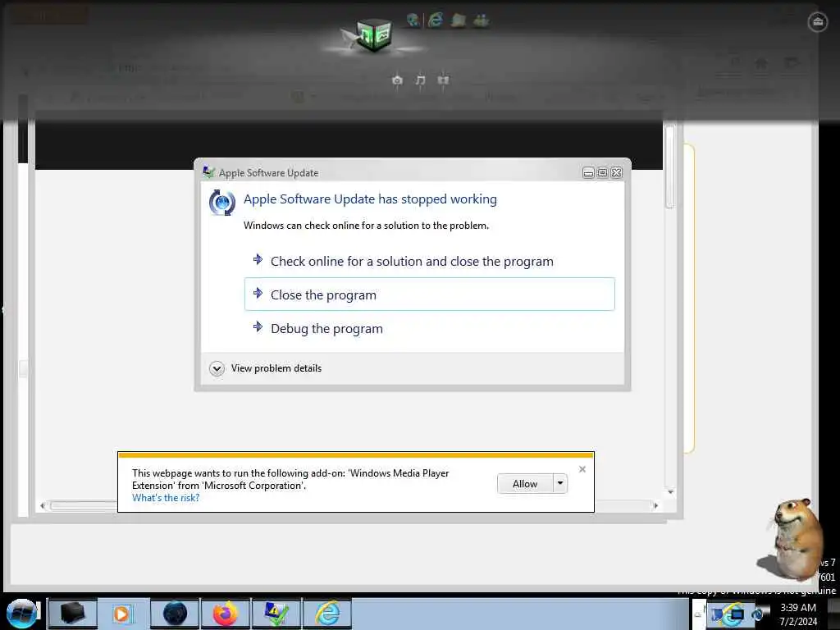Screen dimensions: 840x630
Task: Select the music note icon under cube
Action: coord(421,80)
